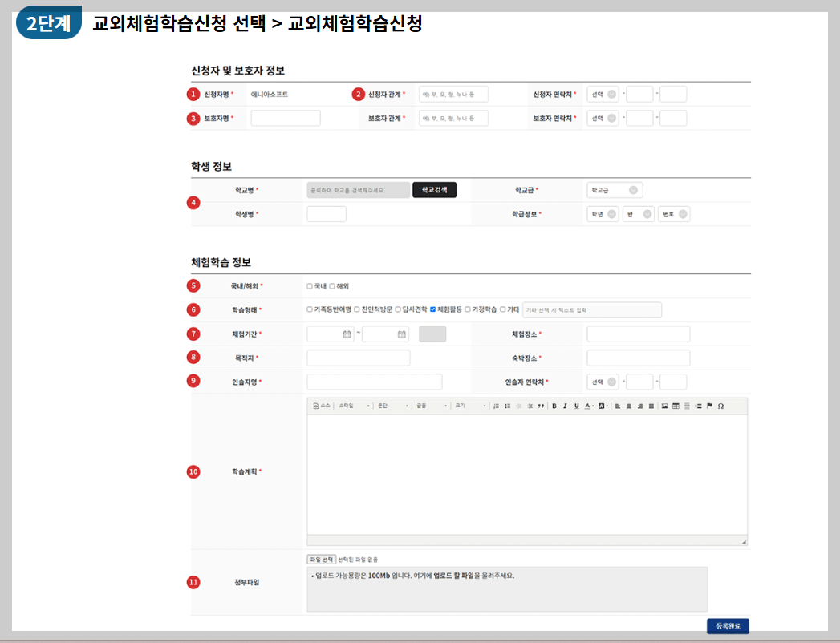Viewport: 840px width, 643px height.
Task: Toggle bold formatting in editor
Action: coord(554,406)
